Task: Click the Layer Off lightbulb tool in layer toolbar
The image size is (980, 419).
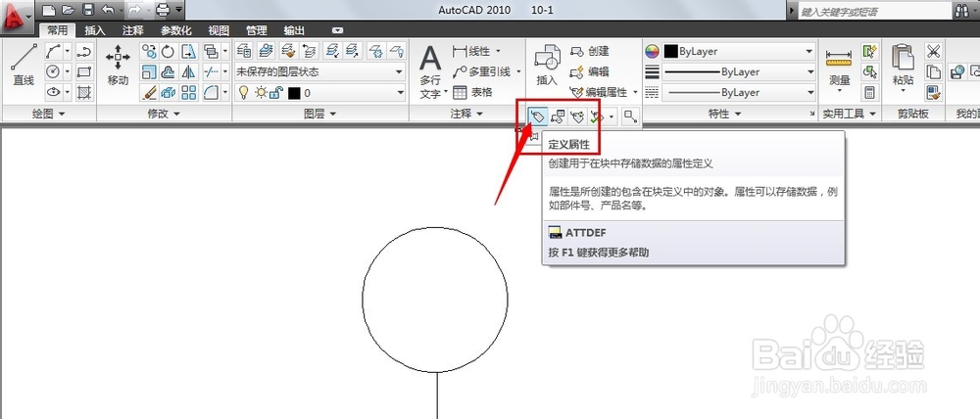Action: point(396,51)
